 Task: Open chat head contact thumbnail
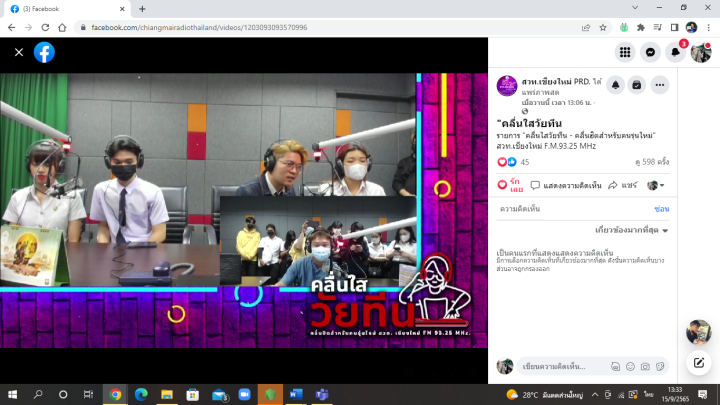(699, 332)
